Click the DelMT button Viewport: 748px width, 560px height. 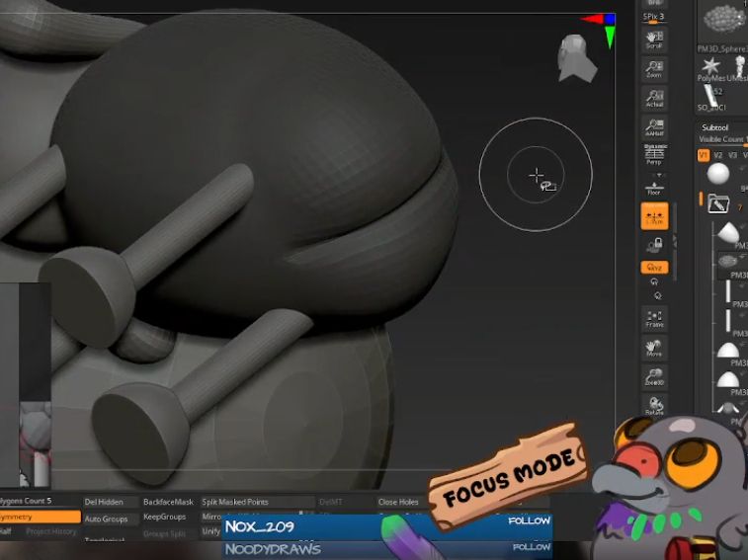coord(331,502)
